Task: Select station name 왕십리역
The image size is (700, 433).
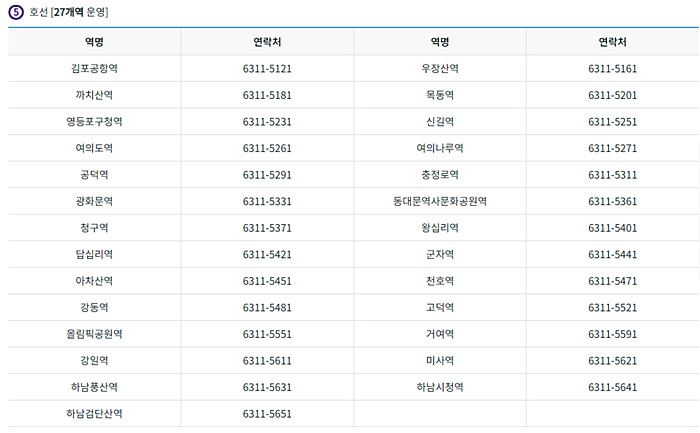Action: [x=440, y=228]
